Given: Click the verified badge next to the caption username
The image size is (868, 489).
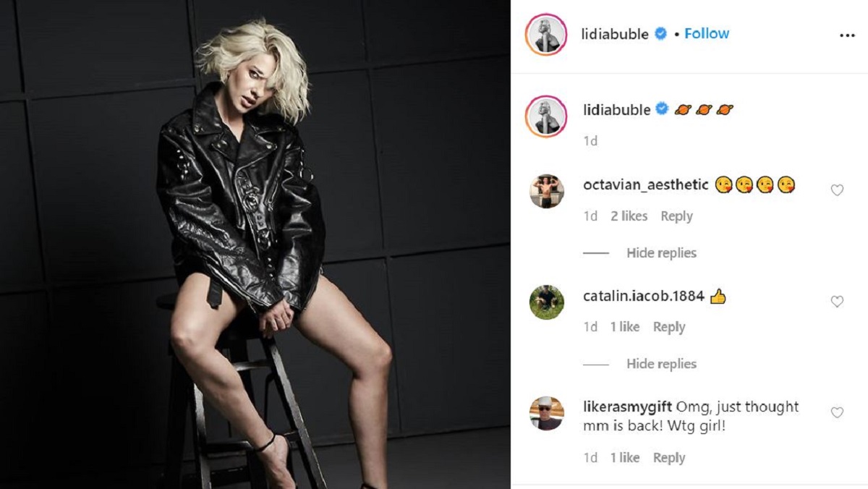Looking at the screenshot, I should pos(662,110).
